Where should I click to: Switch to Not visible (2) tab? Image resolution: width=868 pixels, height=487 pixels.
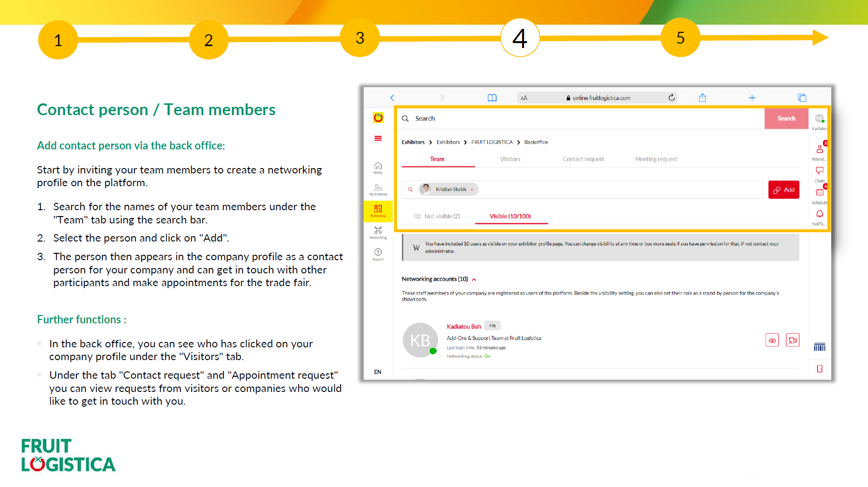click(x=437, y=216)
